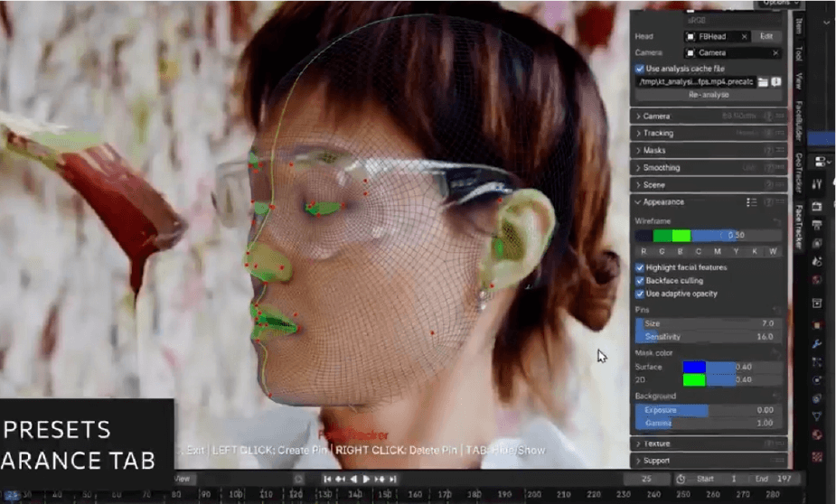
Task: Jump to the timeline end frame
Action: 393,479
